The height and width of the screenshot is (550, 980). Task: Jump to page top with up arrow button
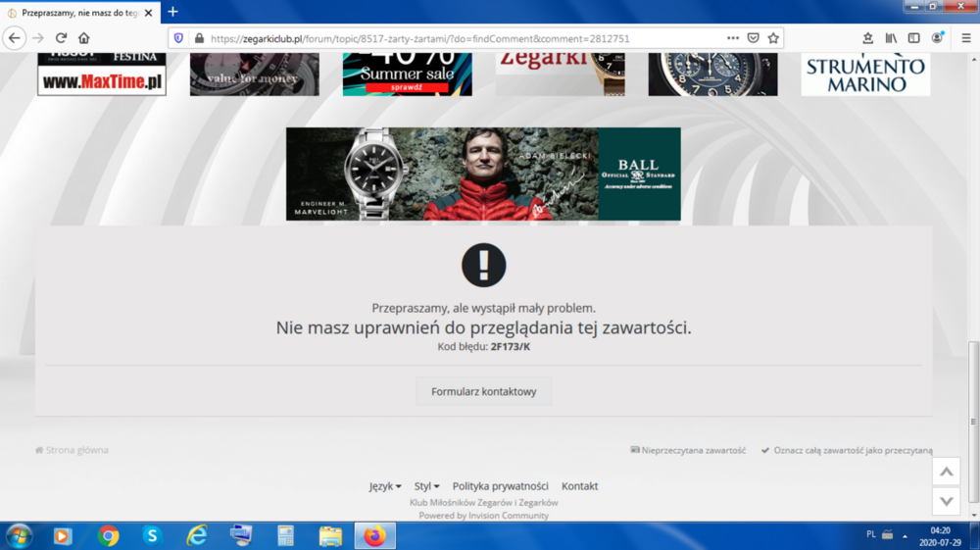click(x=947, y=472)
